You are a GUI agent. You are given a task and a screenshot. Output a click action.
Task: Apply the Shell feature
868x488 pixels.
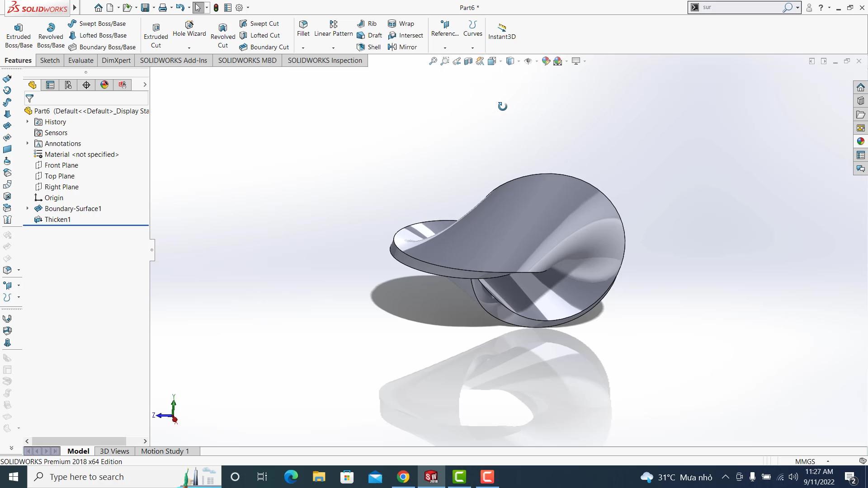point(369,47)
